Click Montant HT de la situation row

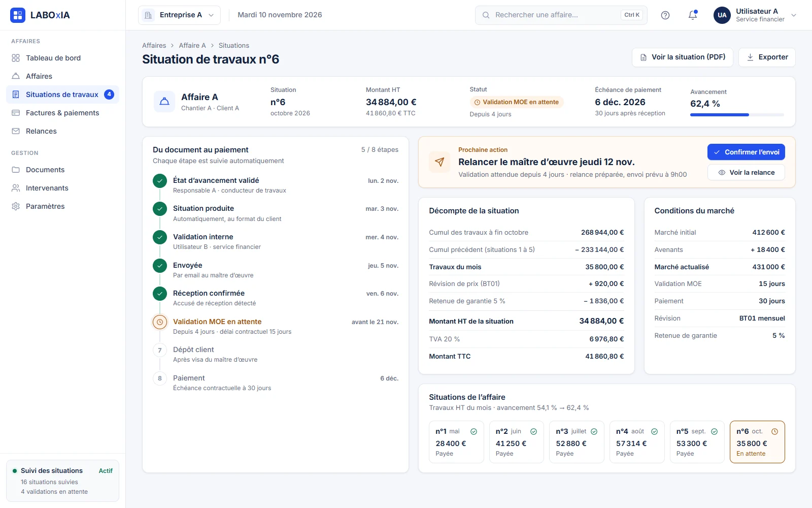[526, 321]
